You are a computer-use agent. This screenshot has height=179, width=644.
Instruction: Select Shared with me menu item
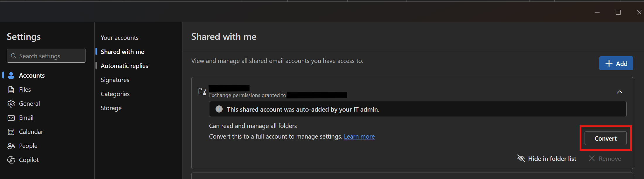[x=122, y=52]
